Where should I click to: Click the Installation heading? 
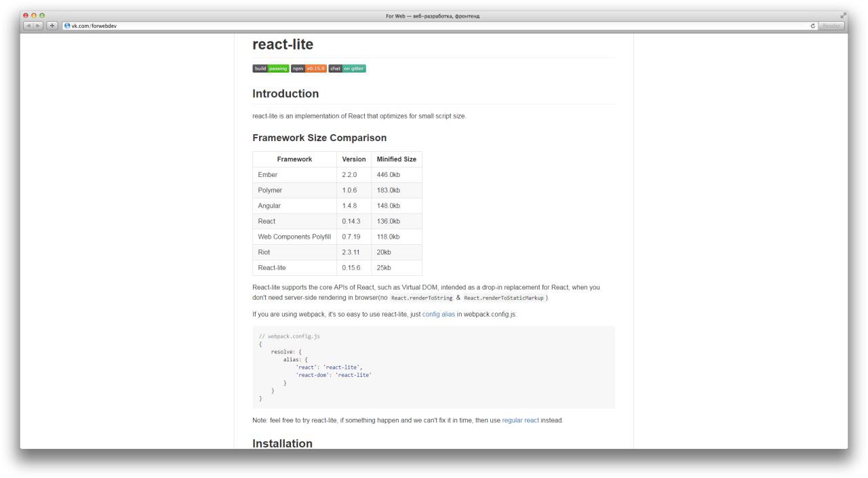[x=282, y=443]
